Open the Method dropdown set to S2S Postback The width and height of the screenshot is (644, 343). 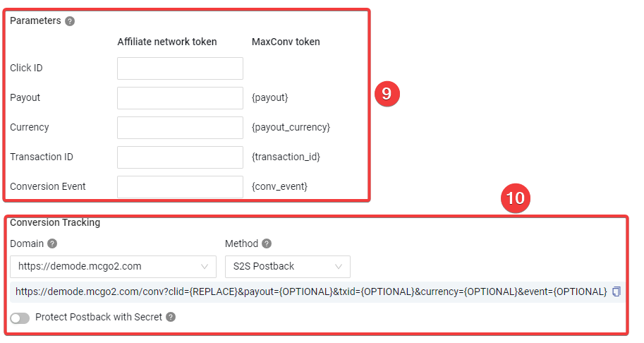tap(288, 267)
